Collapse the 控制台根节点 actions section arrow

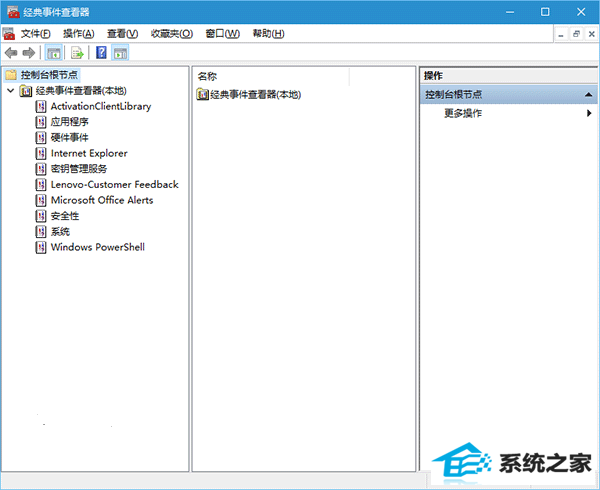[x=589, y=94]
